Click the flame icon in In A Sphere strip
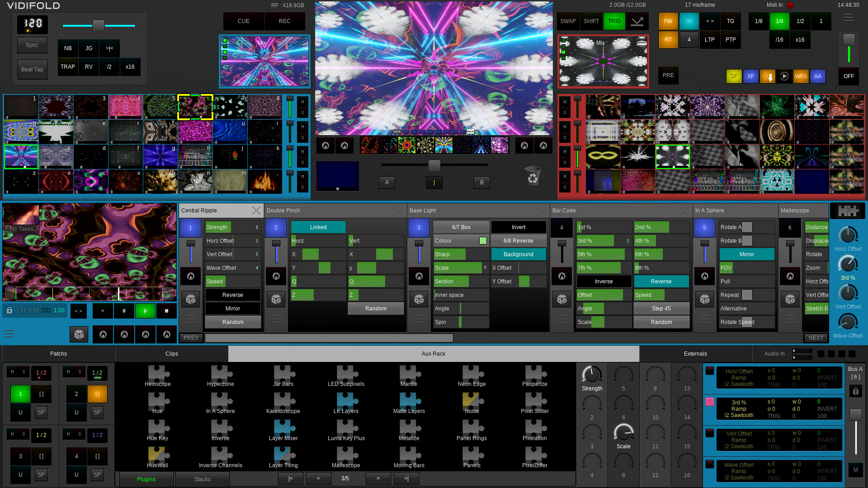868x488 pixels. pyautogui.click(x=705, y=276)
